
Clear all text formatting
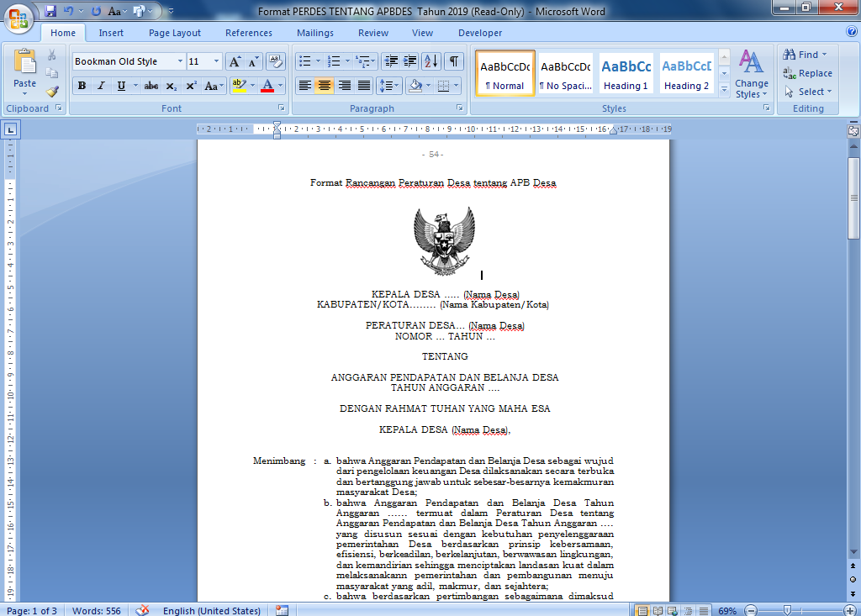pyautogui.click(x=275, y=61)
